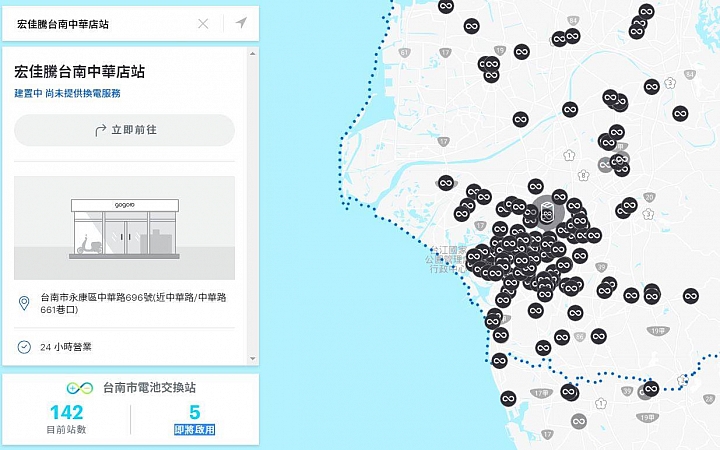
Task: Click the location pin icon beside the address
Action: click(x=24, y=303)
